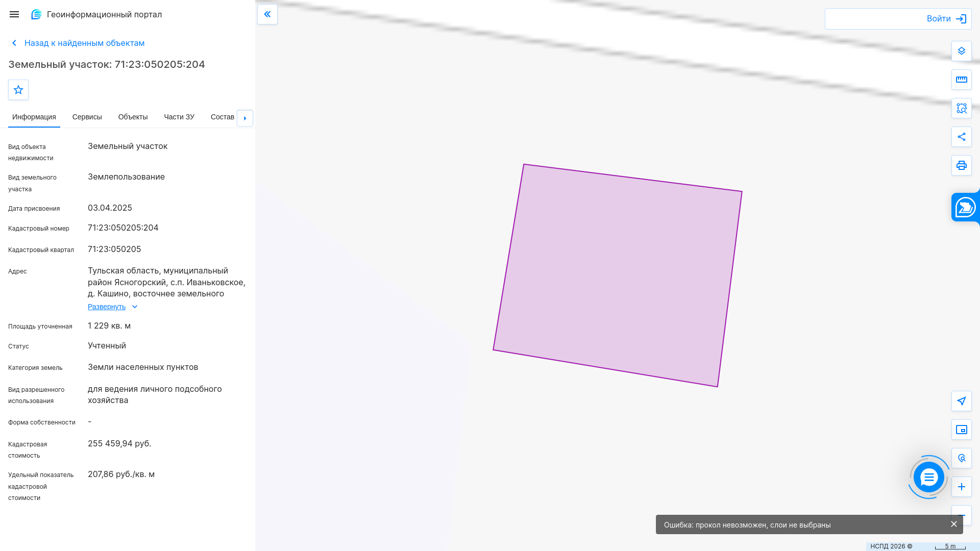Open the overview mini-map button
980x551 pixels.
pyautogui.click(x=962, y=430)
